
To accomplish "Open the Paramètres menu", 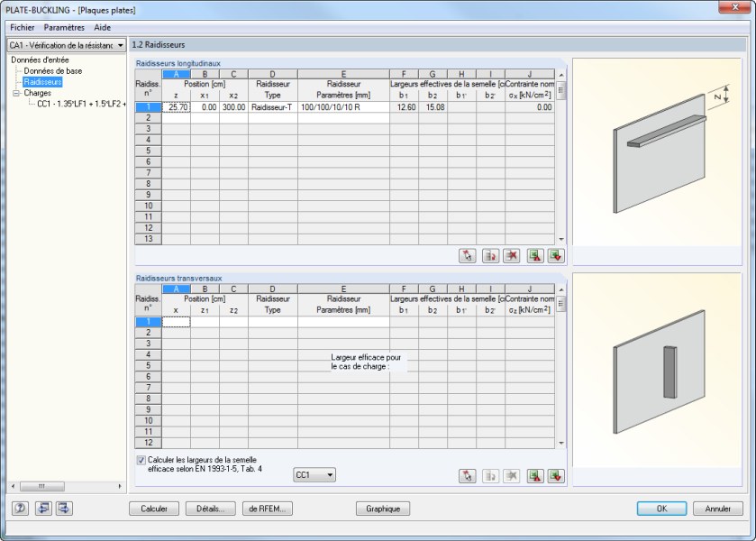I will pos(64,28).
